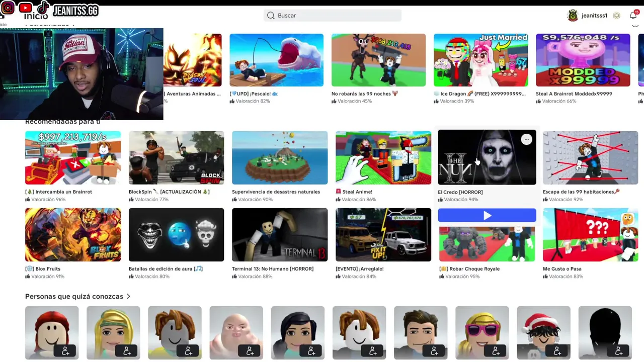Open The Nun El Credo thumbnail
Image resolution: width=644 pixels, height=362 pixels.
click(487, 157)
